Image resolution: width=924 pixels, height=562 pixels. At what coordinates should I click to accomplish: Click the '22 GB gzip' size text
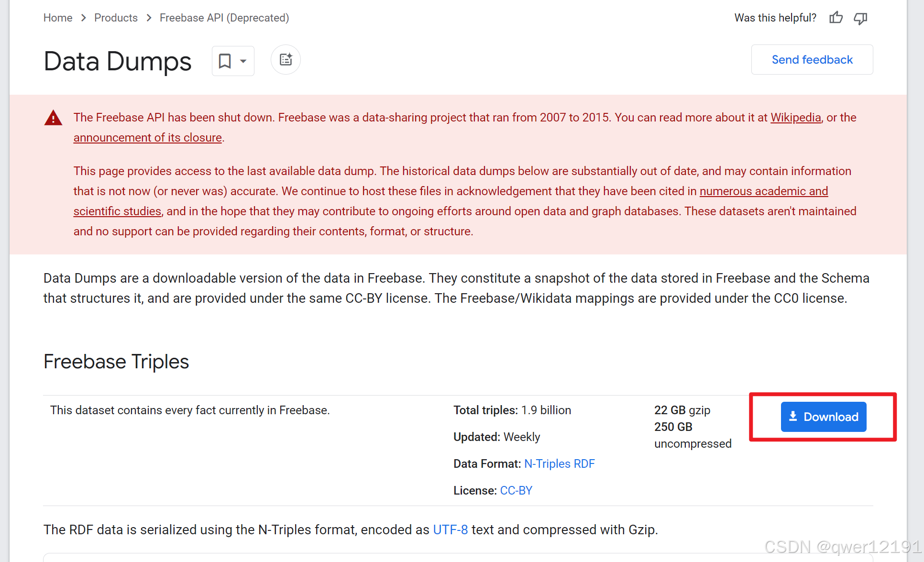tap(682, 410)
